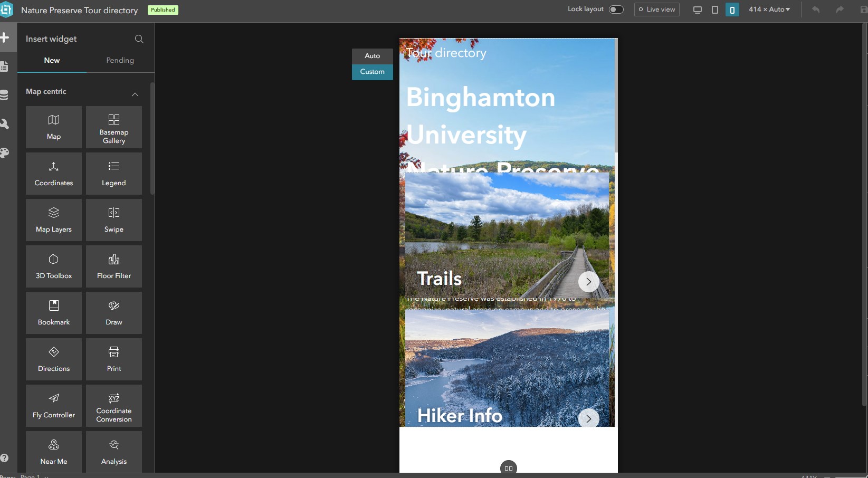Add the Near Me widget

54,452
